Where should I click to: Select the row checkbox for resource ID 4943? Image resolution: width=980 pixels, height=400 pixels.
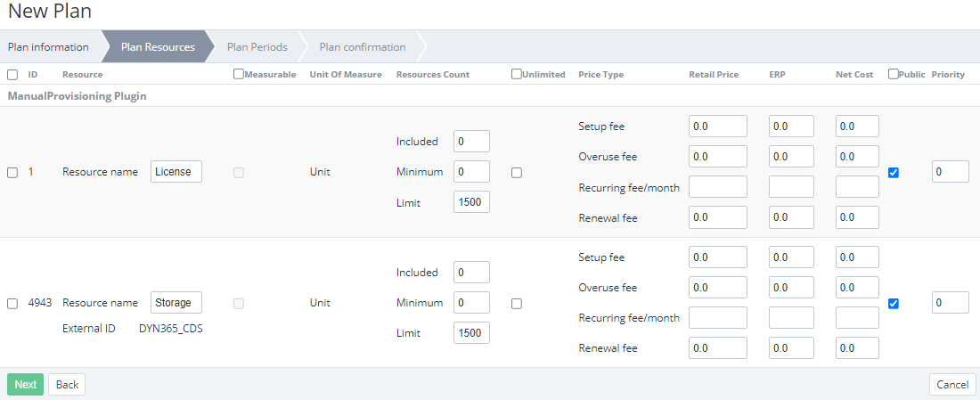tap(12, 304)
